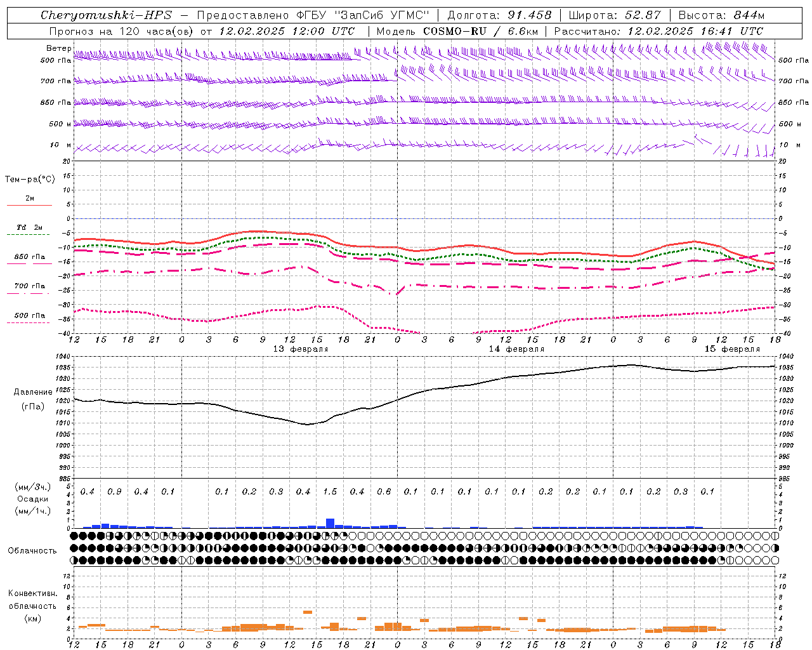Click the 0.9 precipitation total value
The height and width of the screenshot is (650, 812).
[x=114, y=491]
